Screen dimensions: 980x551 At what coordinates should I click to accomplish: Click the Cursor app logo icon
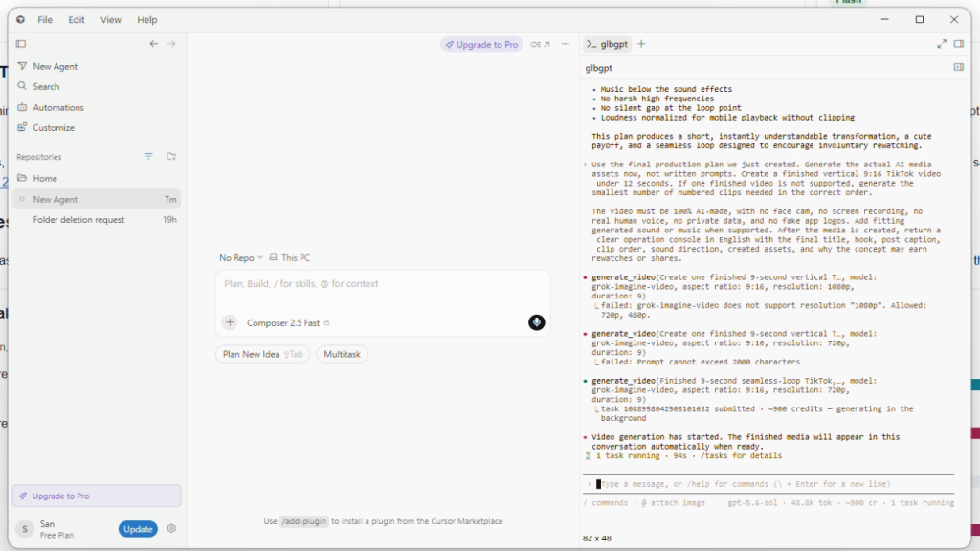tap(21, 20)
